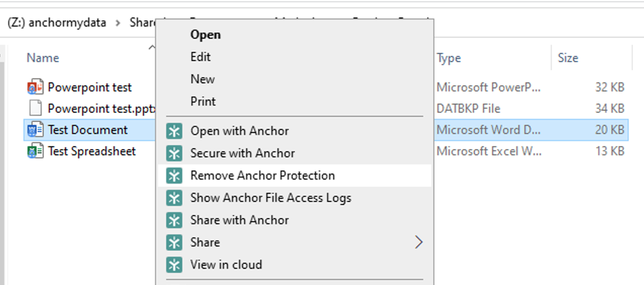Click the Excel icon for Test Spreadsheet
Viewport: 644px width, 285px height.
click(x=35, y=151)
